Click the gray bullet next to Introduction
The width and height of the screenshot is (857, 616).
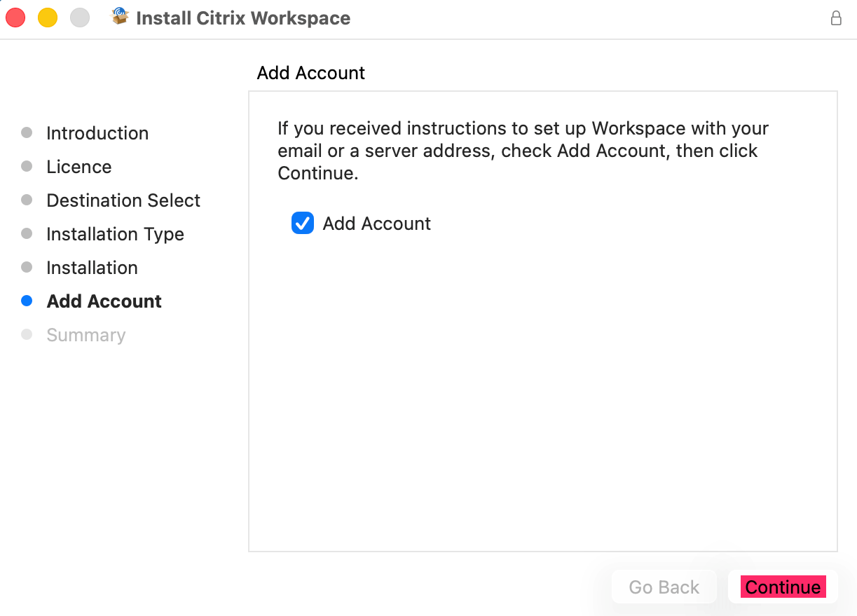click(27, 132)
